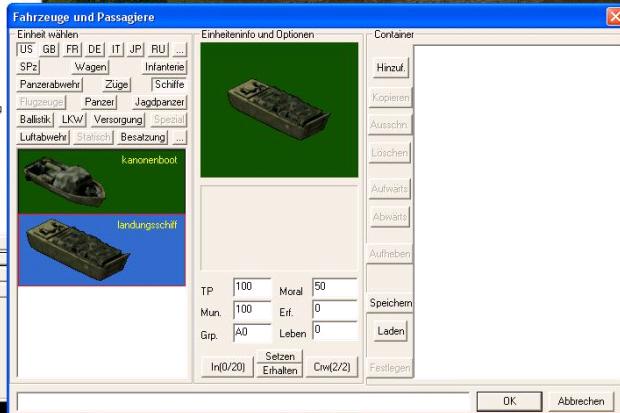
Task: Edit the Moral value field
Action: pos(335,287)
